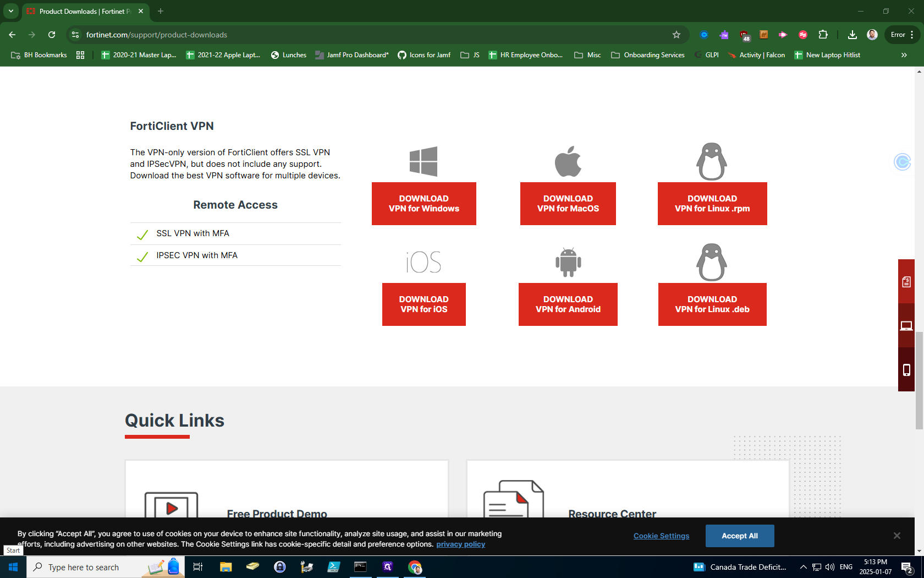The image size is (924, 578).
Task: Download VPN for Linux .rpm
Action: pyautogui.click(x=712, y=204)
